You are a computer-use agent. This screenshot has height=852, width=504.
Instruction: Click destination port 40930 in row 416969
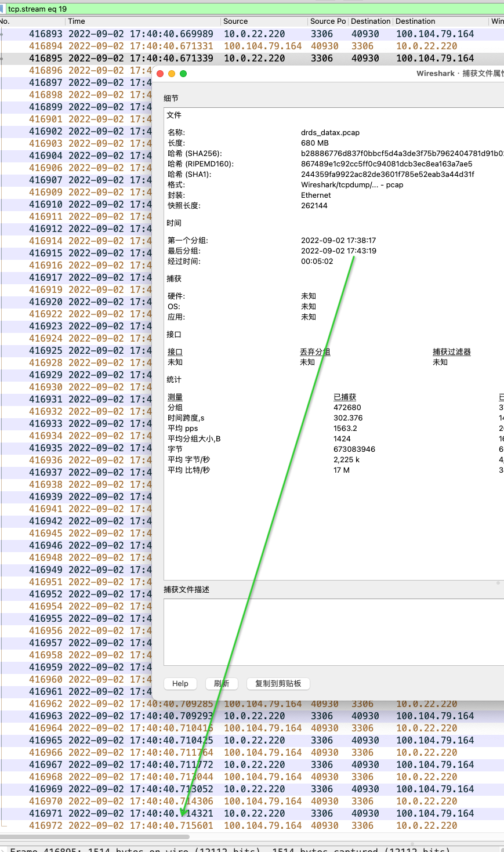coord(365,789)
